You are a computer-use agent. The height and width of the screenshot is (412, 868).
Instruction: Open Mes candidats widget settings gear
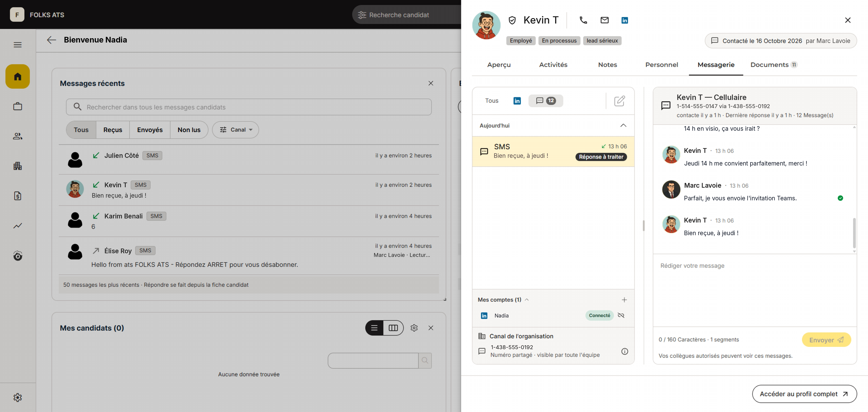[414, 328]
